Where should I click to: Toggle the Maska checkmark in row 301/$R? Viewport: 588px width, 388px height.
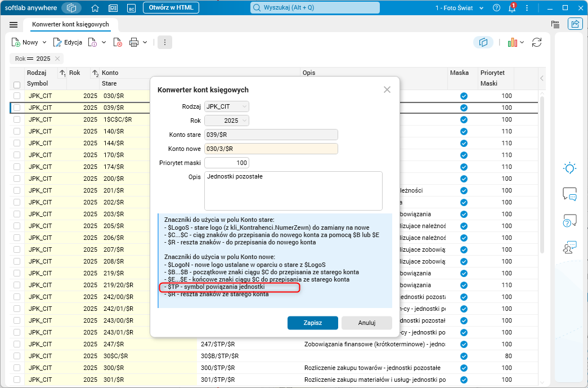464,380
